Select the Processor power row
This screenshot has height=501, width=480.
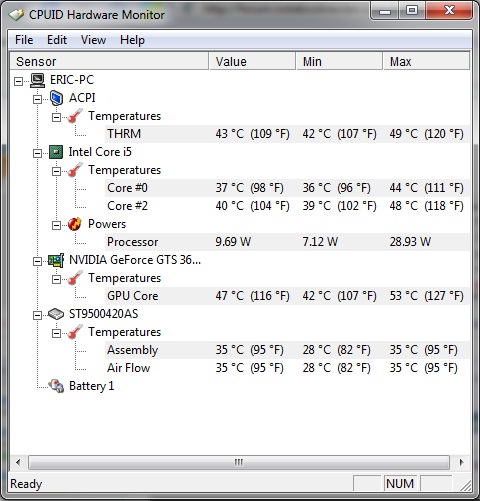click(287, 242)
